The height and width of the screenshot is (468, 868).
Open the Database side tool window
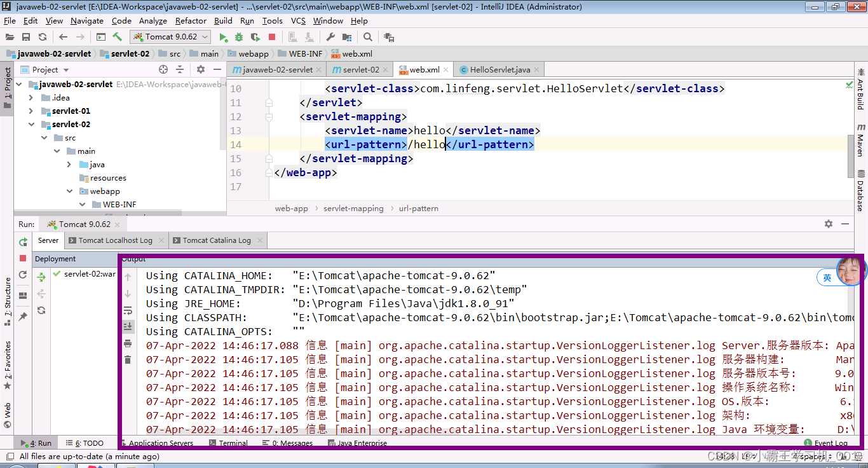(860, 189)
